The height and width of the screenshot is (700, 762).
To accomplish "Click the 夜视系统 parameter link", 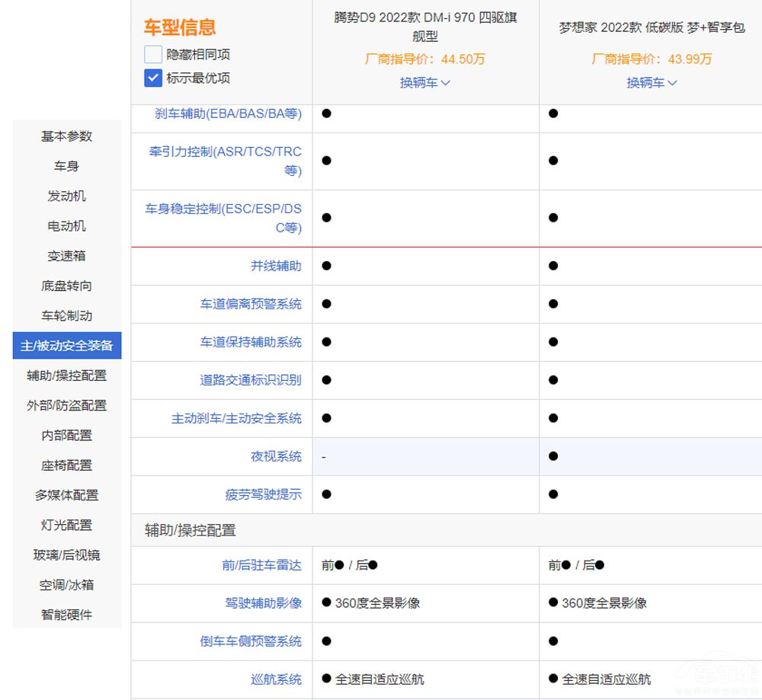I will (x=276, y=456).
